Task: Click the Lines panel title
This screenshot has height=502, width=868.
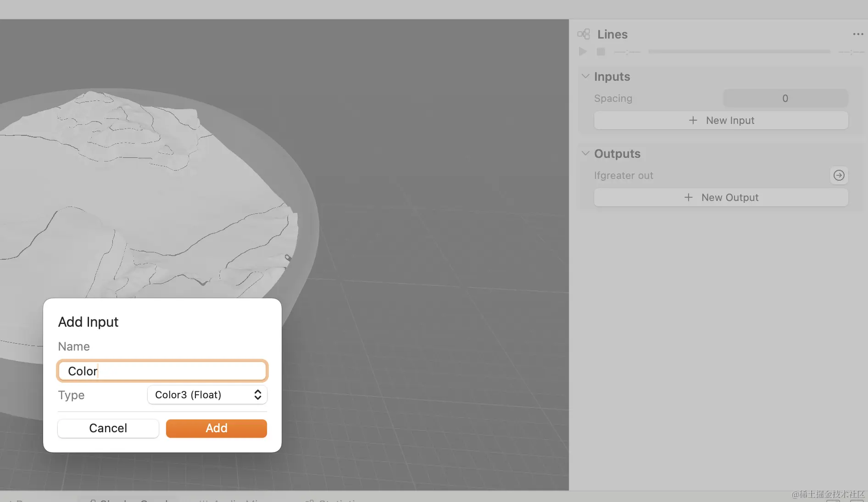Action: point(612,34)
